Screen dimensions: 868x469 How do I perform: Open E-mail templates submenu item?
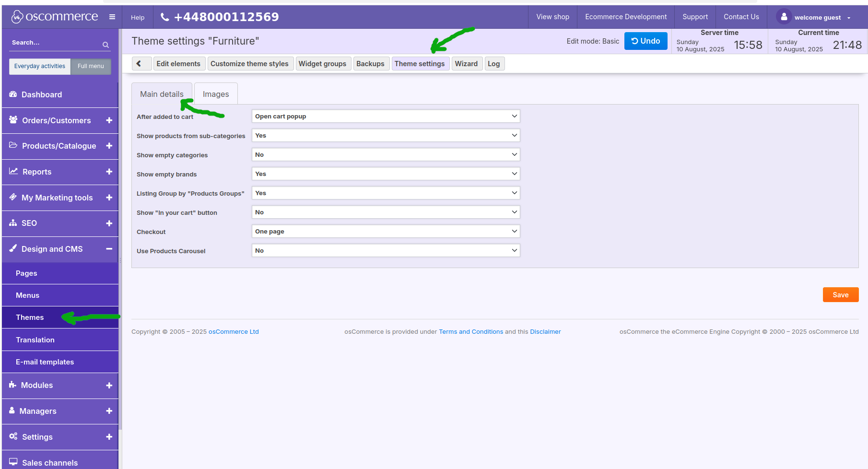coord(60,362)
